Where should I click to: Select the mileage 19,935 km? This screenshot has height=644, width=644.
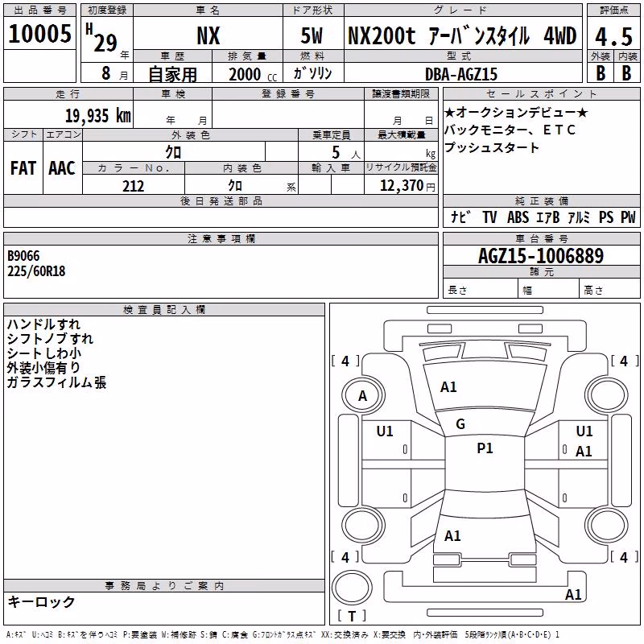point(98,115)
